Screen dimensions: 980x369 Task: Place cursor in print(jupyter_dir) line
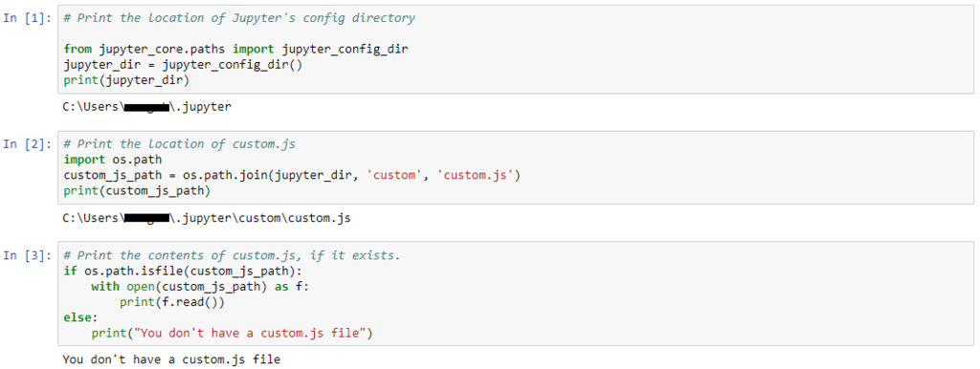click(127, 80)
